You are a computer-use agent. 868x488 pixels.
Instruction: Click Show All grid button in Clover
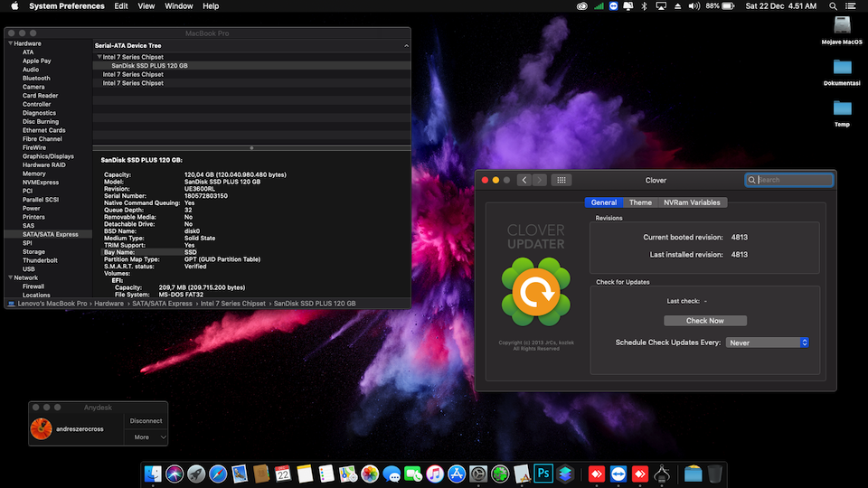(561, 180)
